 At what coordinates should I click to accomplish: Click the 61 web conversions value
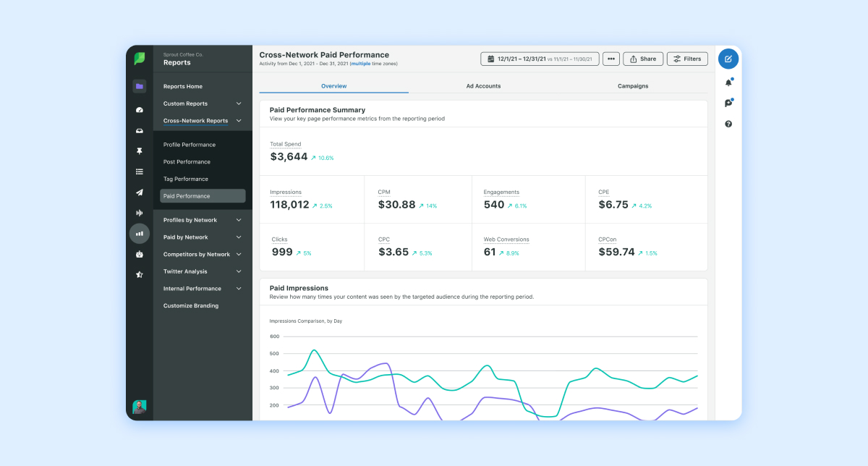pos(490,252)
